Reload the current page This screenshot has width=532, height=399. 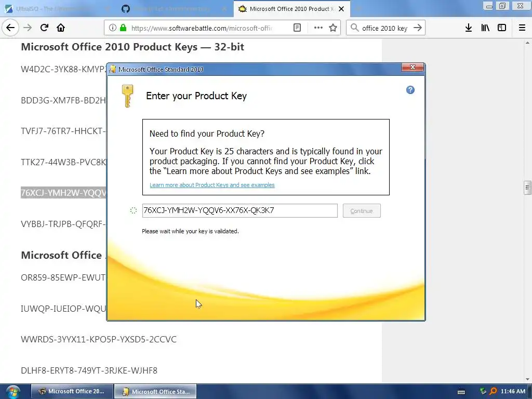click(x=44, y=28)
